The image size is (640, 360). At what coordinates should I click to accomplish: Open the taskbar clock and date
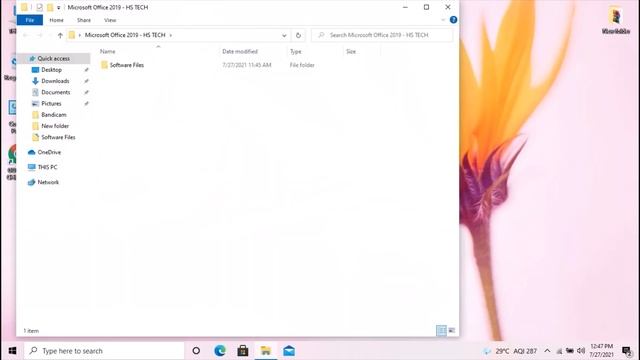click(602, 351)
